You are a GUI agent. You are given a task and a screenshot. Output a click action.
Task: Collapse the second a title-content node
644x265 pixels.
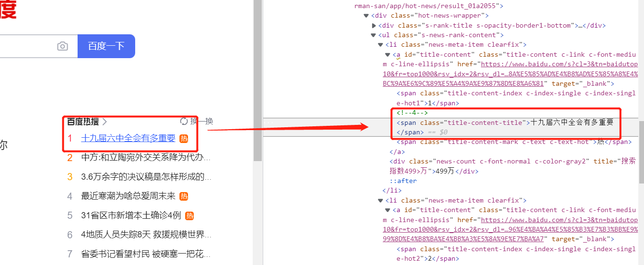click(x=387, y=210)
